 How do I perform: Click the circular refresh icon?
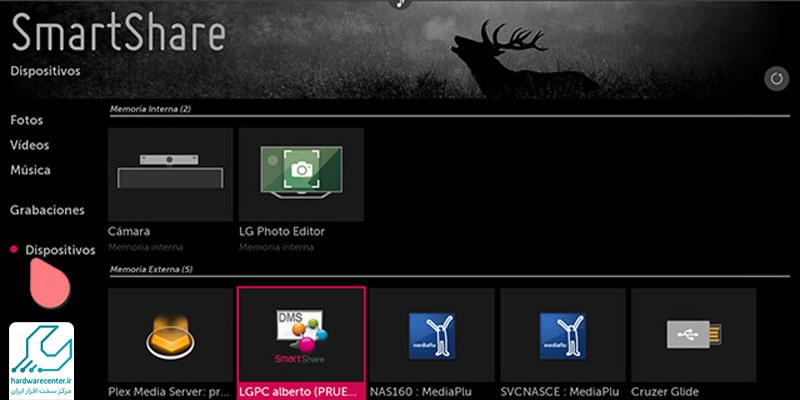[777, 79]
